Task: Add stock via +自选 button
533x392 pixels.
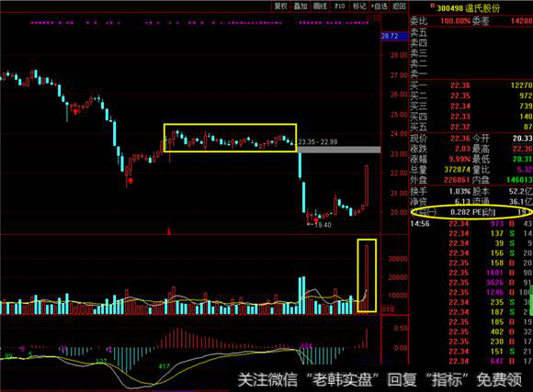Action: pyautogui.click(x=379, y=6)
